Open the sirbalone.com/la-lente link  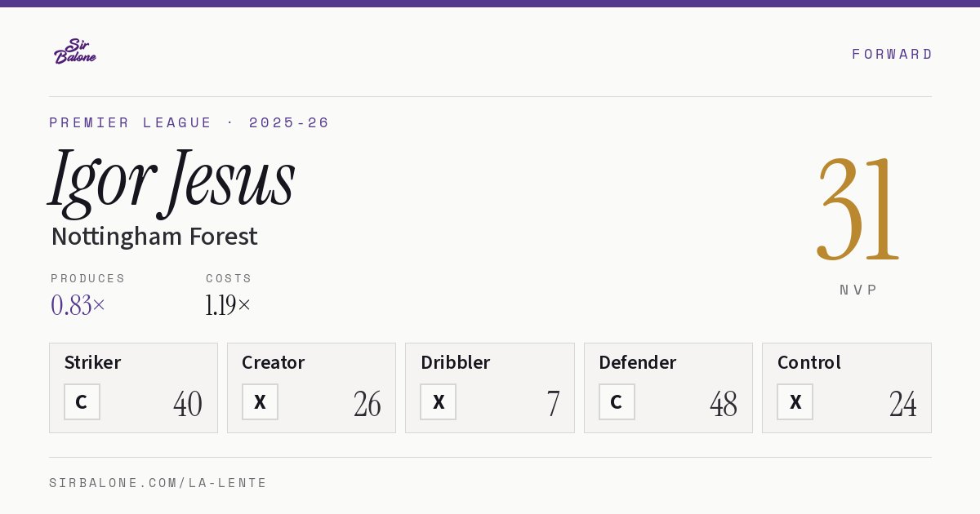(x=158, y=483)
